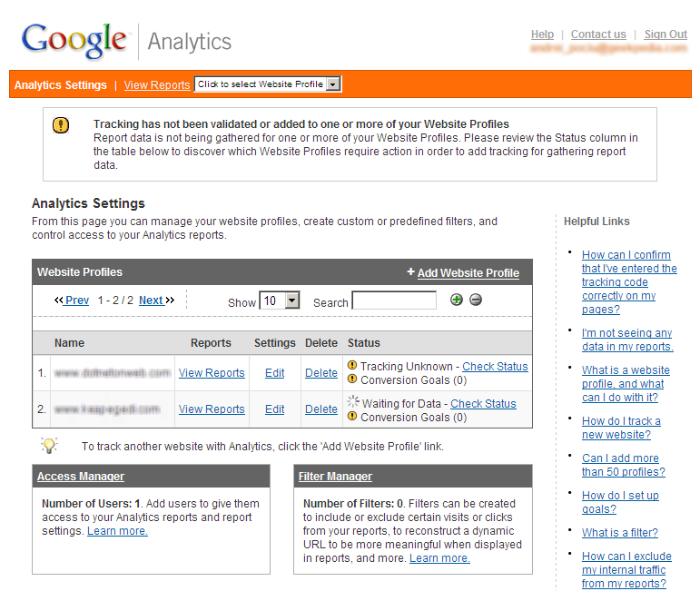Click Conversion Goals warning icon in row 2
Viewport: 700px width, 591px height.
[x=352, y=417]
